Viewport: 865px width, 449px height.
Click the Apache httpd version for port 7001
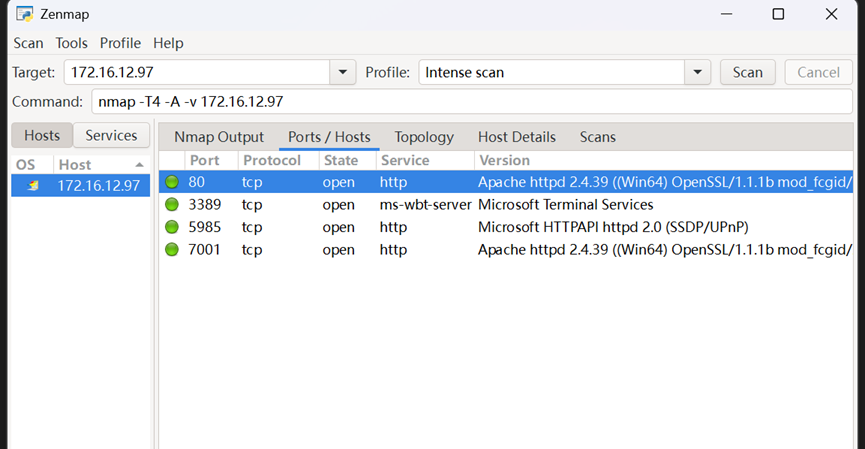pos(665,250)
